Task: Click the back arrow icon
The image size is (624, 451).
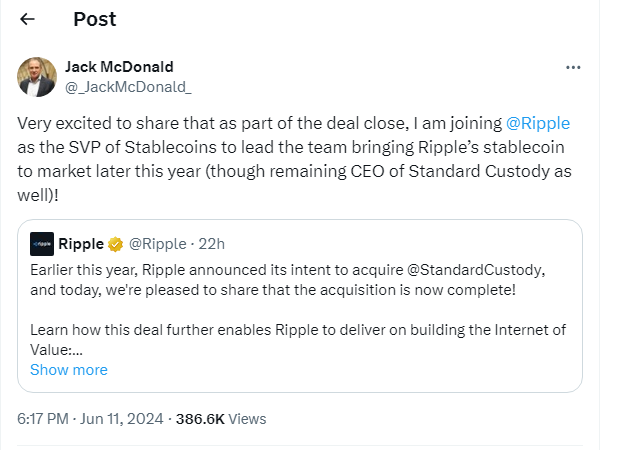Action: (27, 19)
